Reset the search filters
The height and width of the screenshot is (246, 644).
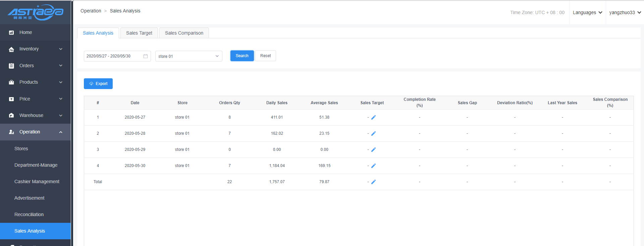point(265,56)
